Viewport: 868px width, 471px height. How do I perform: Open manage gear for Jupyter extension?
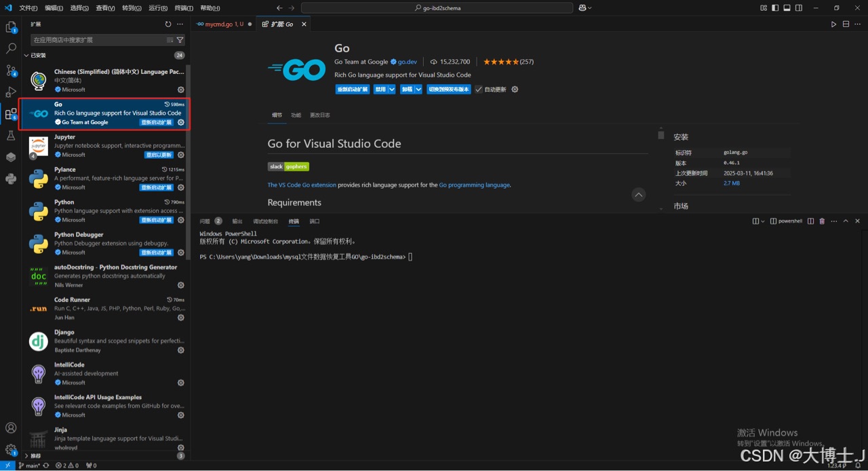pyautogui.click(x=181, y=155)
